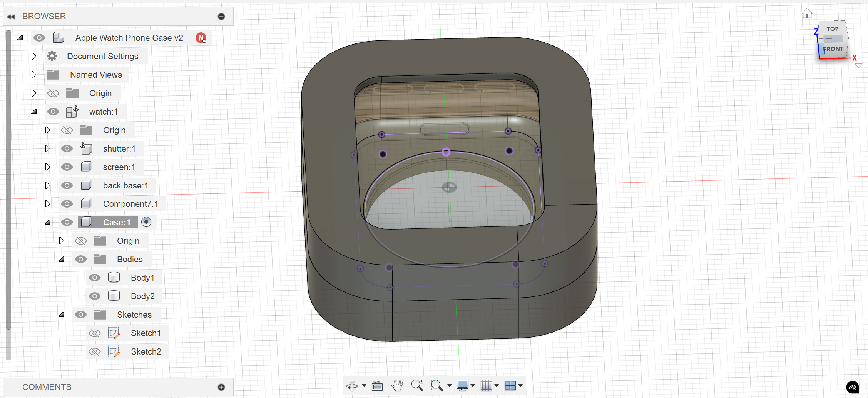
Task: Open Grid and Snaps settings icon
Action: click(487, 385)
